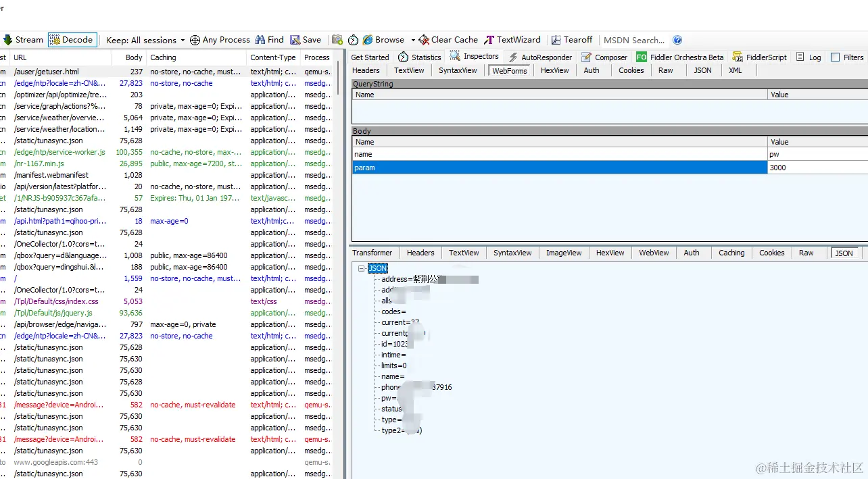Screen dimensions: 868x479
Task: Sort sessions by URL column header
Action: [61, 58]
